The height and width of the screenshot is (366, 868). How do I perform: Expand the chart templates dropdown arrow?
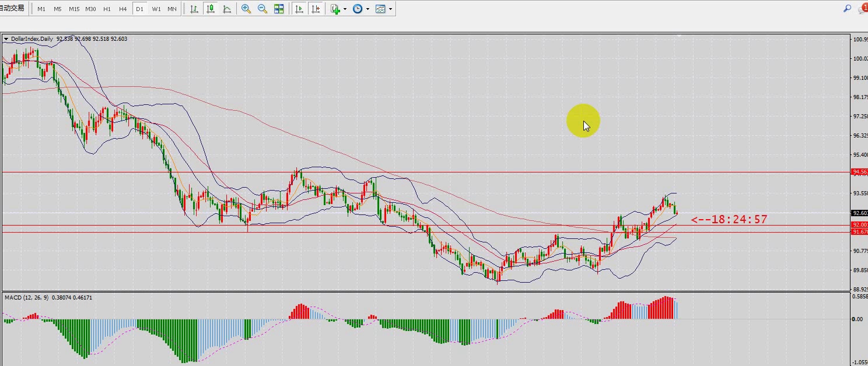pyautogui.click(x=390, y=9)
